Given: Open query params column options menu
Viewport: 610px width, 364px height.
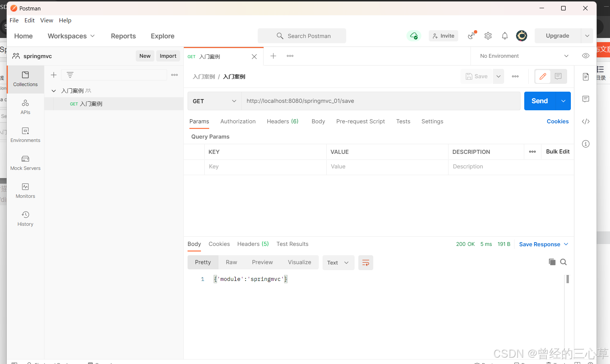Looking at the screenshot, I should (x=532, y=152).
